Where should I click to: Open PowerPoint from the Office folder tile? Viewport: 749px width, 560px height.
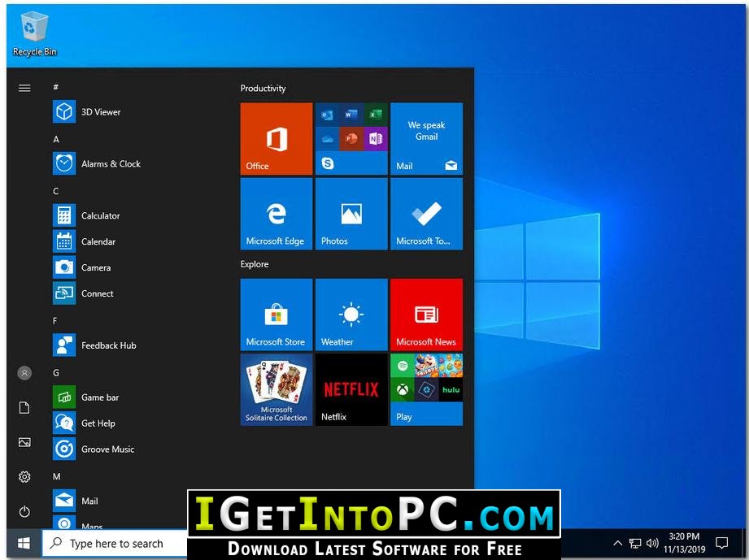[x=351, y=139]
